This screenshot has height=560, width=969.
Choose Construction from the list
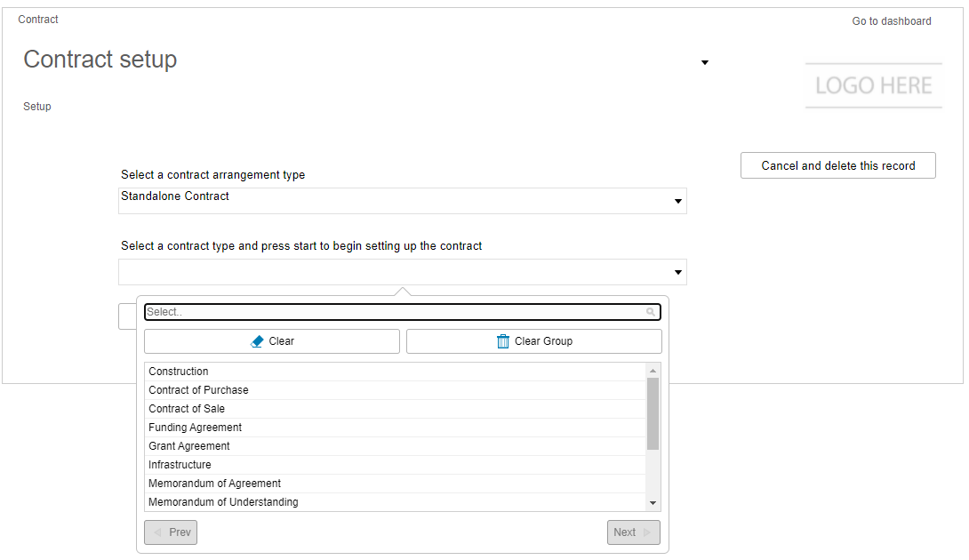pos(395,372)
